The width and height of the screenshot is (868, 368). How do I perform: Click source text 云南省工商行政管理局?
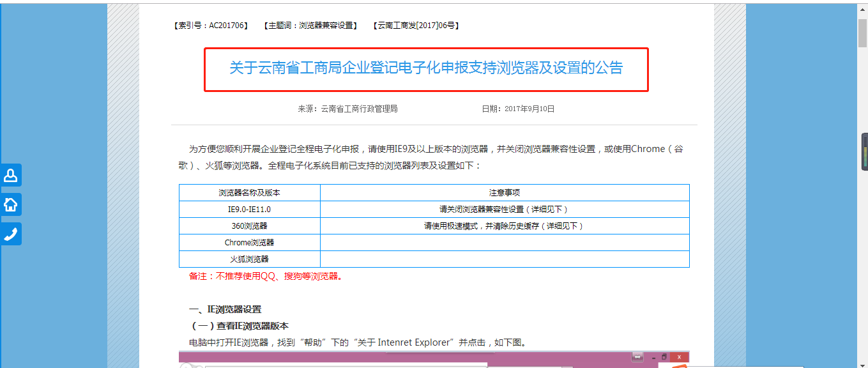[x=358, y=108]
